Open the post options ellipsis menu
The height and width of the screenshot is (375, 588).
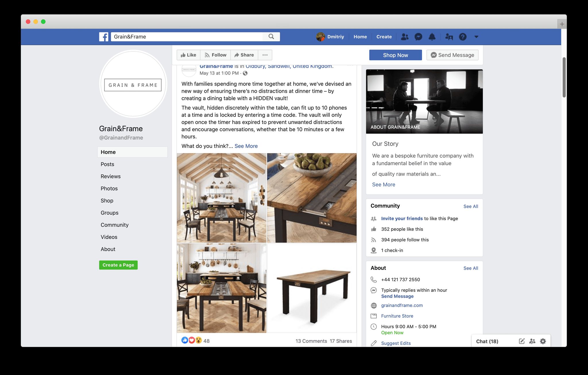point(265,55)
